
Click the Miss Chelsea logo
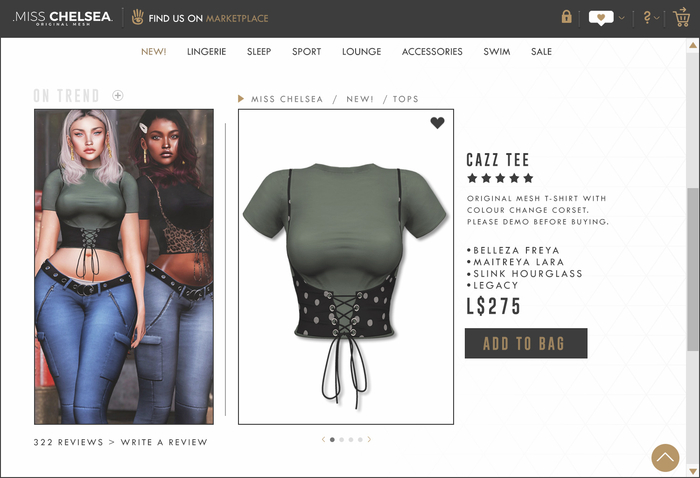62,18
